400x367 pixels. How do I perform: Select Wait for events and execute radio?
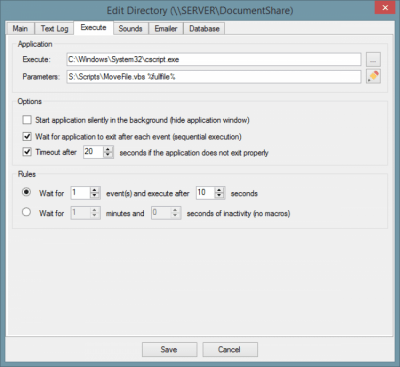pos(26,192)
